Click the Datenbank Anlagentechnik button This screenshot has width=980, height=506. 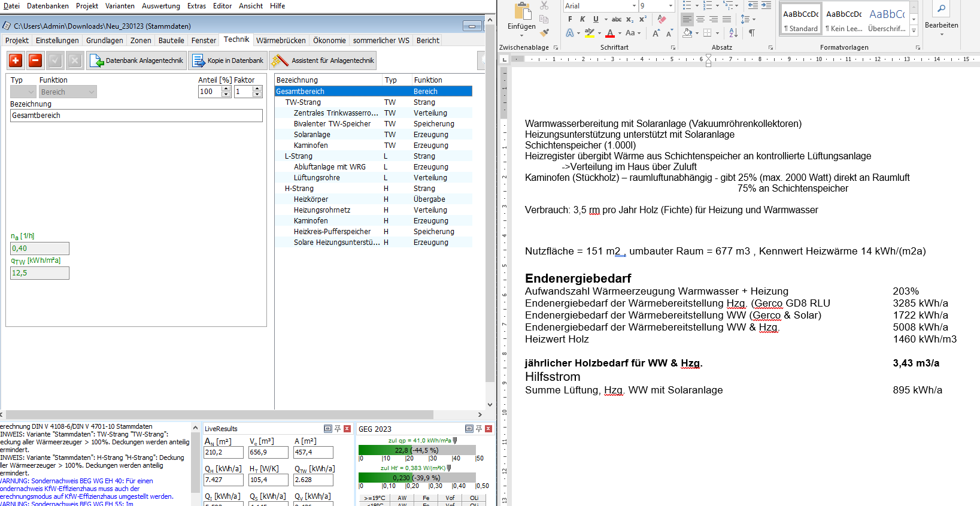click(137, 60)
